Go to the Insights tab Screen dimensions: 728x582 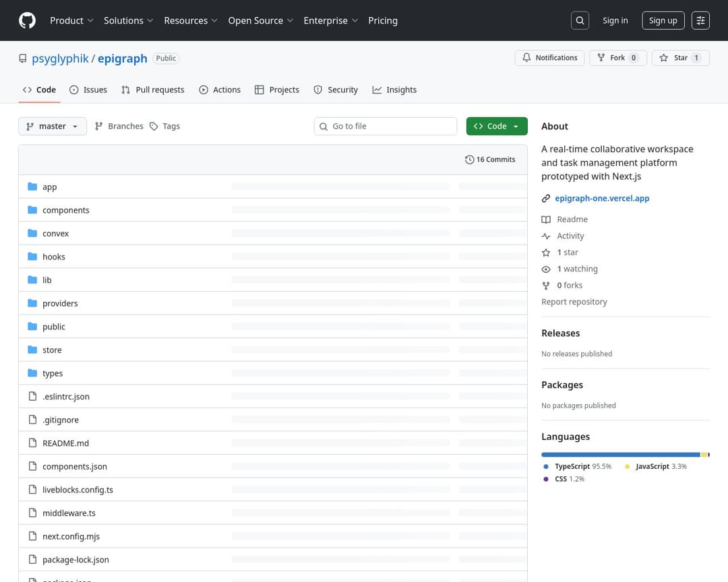coord(394,90)
